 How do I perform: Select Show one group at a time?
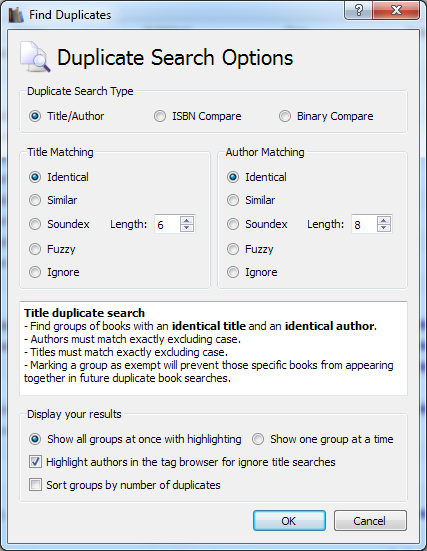323,439
